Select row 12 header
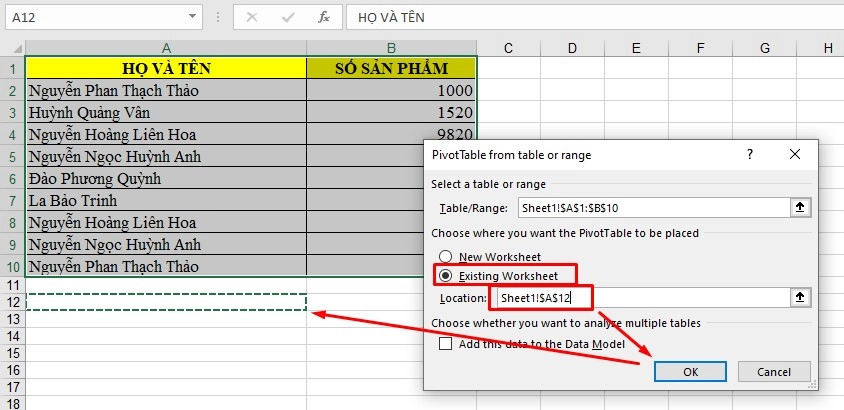The width and height of the screenshot is (844, 410). click(12, 302)
